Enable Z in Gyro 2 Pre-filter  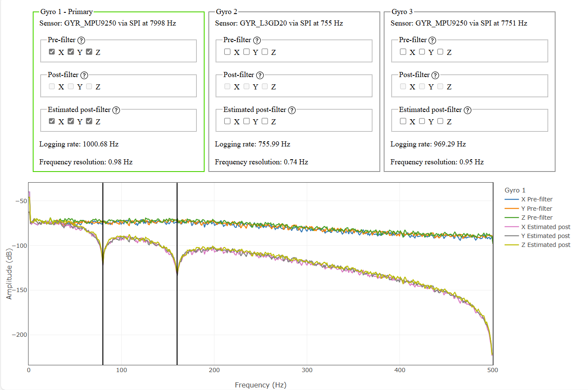point(265,52)
